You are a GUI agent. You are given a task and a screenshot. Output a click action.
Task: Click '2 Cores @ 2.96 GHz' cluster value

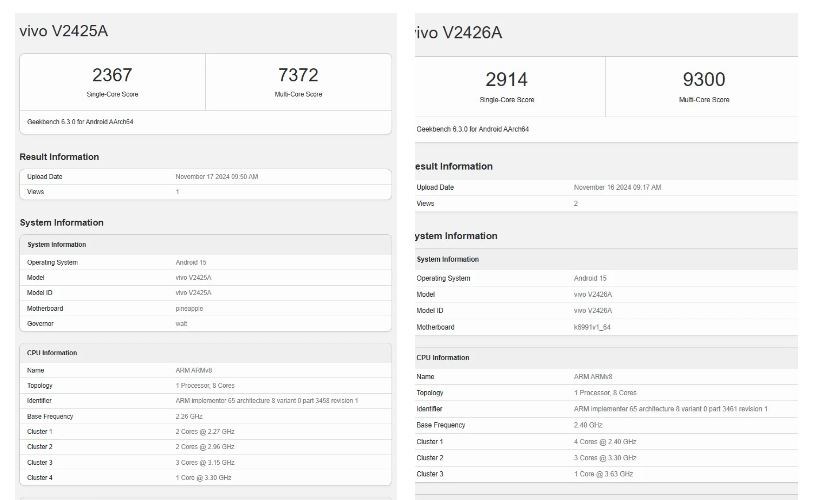pyautogui.click(x=205, y=447)
